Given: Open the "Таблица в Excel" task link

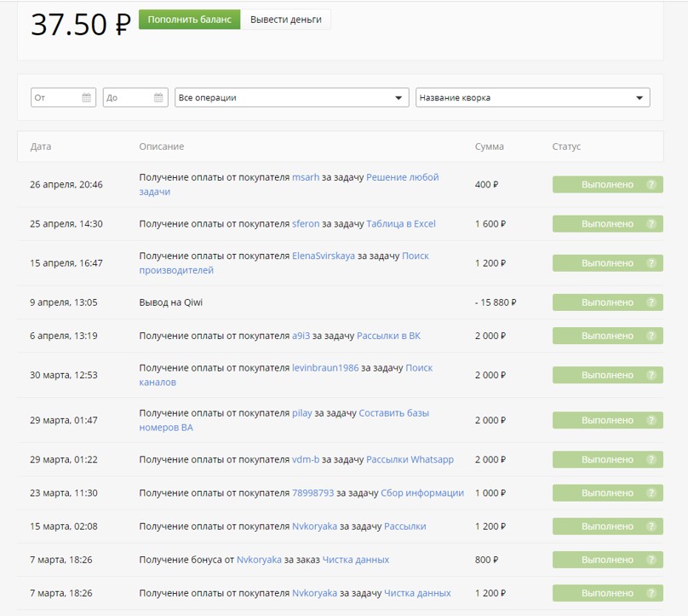Looking at the screenshot, I should [x=400, y=224].
